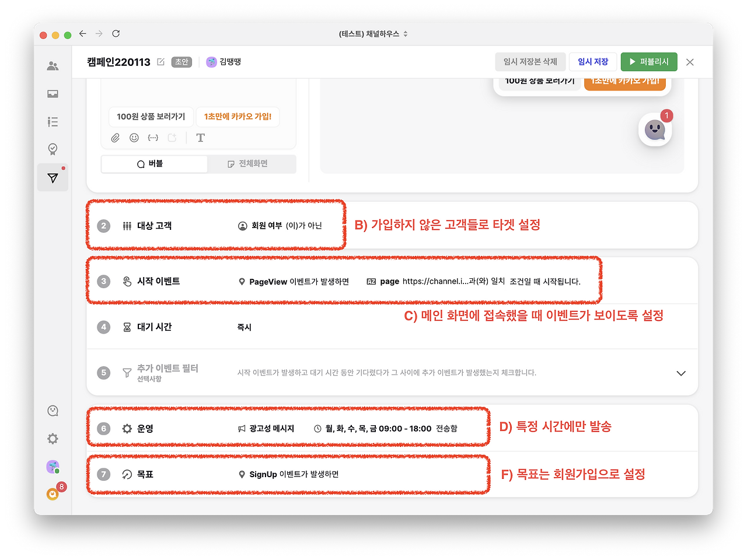Click the 100원 상품 보러가기 editor button
The height and width of the screenshot is (560, 747).
click(x=151, y=117)
